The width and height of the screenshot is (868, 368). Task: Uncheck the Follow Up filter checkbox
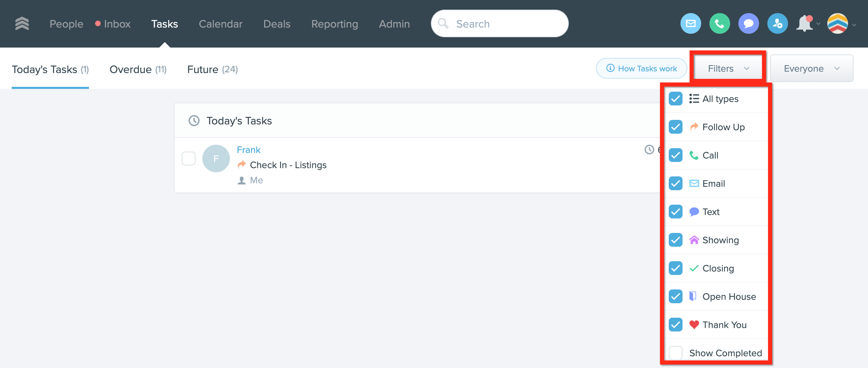pos(676,127)
